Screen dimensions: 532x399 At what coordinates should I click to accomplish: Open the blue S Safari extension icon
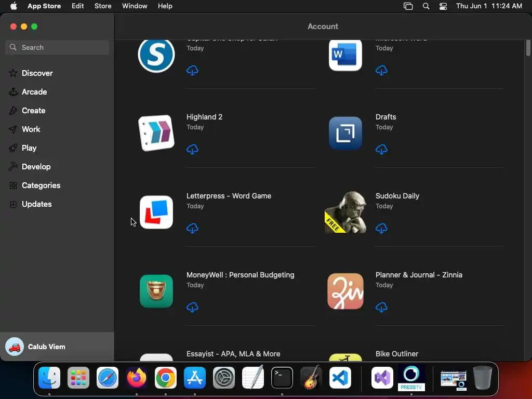[156, 56]
